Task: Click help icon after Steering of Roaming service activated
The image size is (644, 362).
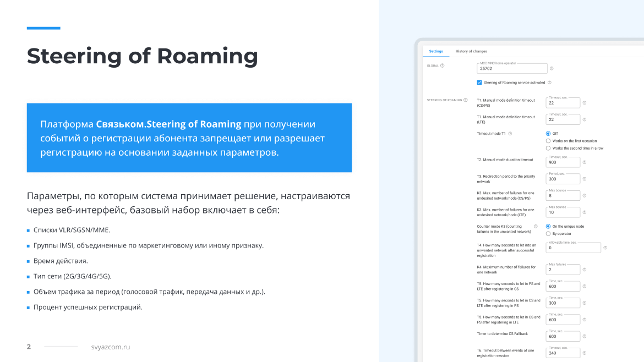Action: tap(549, 83)
